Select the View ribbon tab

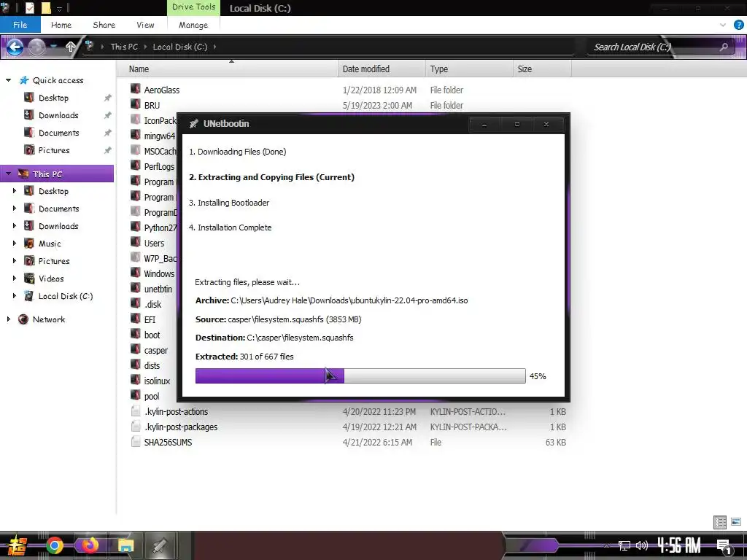click(x=145, y=25)
